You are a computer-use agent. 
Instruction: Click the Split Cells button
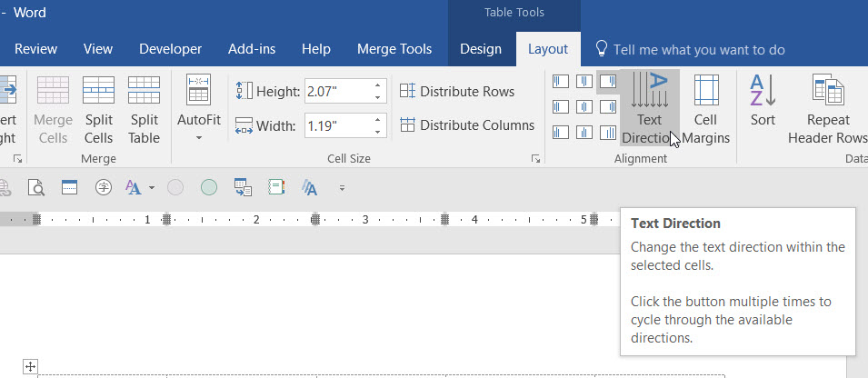[x=98, y=109]
